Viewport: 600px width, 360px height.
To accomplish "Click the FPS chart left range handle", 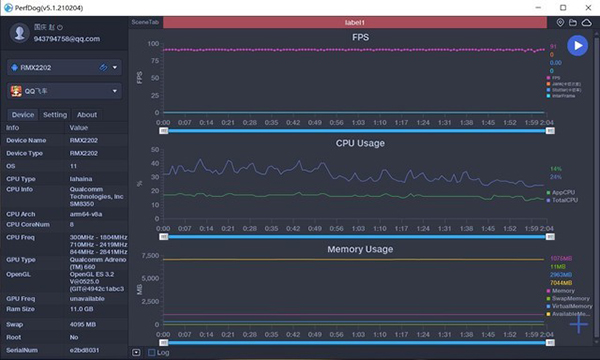I will pos(163,131).
